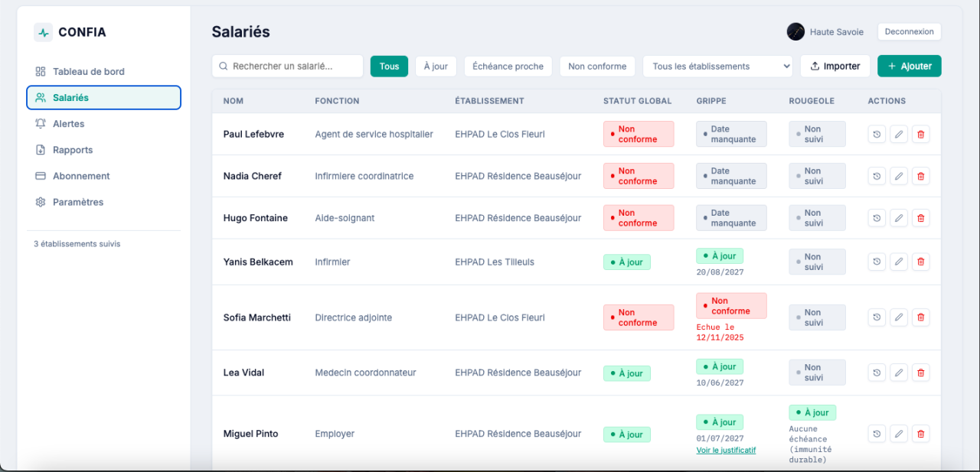Filter by Échéance proche

click(508, 67)
